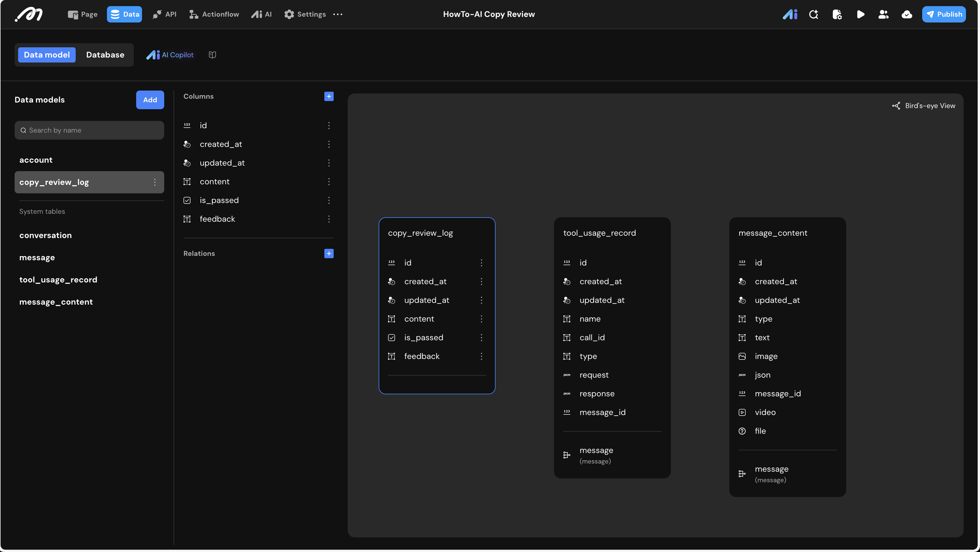The width and height of the screenshot is (980, 552).
Task: Toggle Bird's-eye View
Action: pos(923,106)
